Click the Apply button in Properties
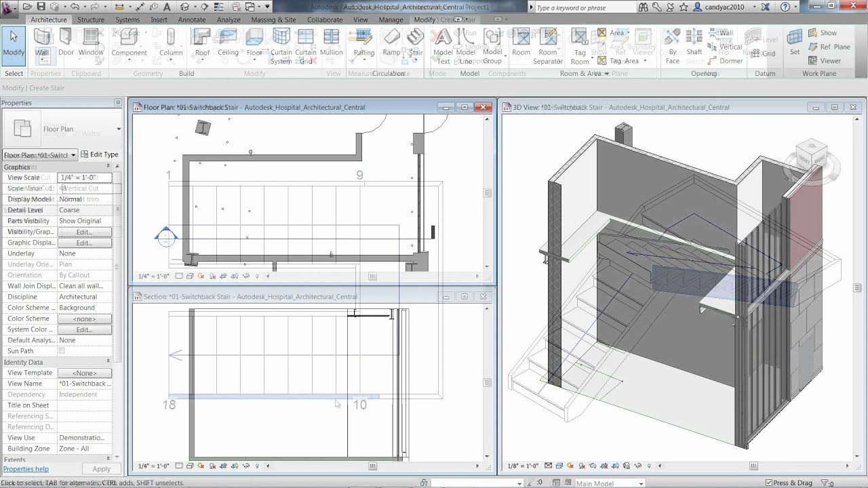Screen dimensions: 868x488 pos(101,469)
